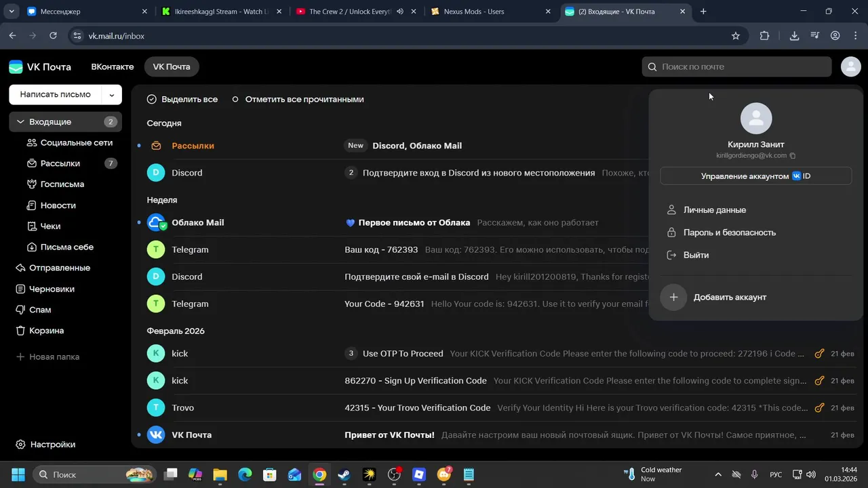868x488 pixels.
Task: Open Your Code - 942631 email
Action: click(x=384, y=304)
